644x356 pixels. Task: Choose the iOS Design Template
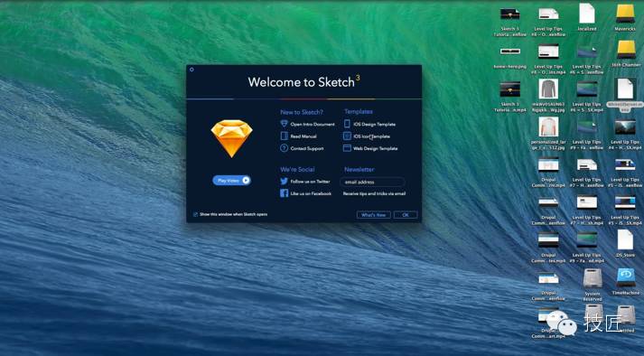pyautogui.click(x=369, y=124)
